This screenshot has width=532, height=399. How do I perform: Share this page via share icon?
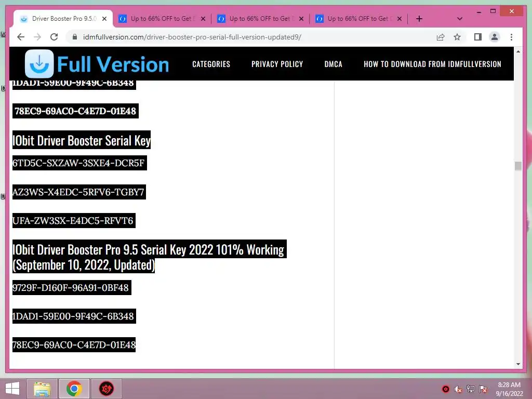click(x=441, y=37)
